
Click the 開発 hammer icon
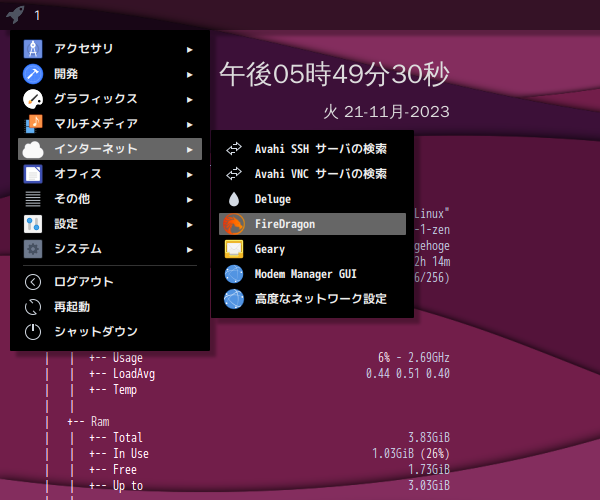[x=33, y=74]
